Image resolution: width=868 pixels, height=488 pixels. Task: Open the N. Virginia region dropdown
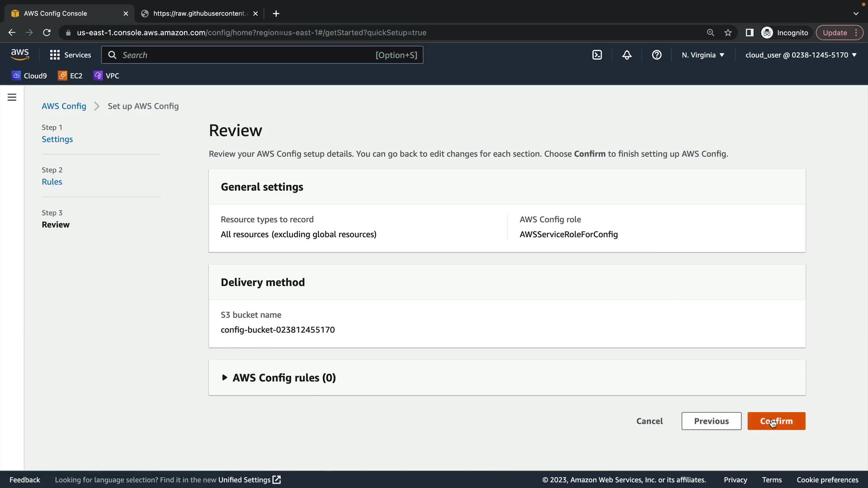pos(703,55)
